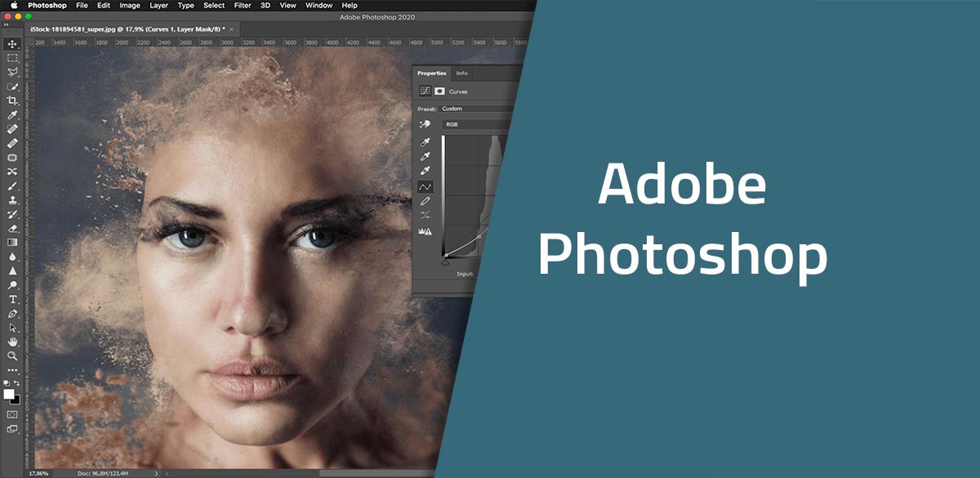Swap foreground and background colors
The height and width of the screenshot is (478, 980).
[x=17, y=382]
